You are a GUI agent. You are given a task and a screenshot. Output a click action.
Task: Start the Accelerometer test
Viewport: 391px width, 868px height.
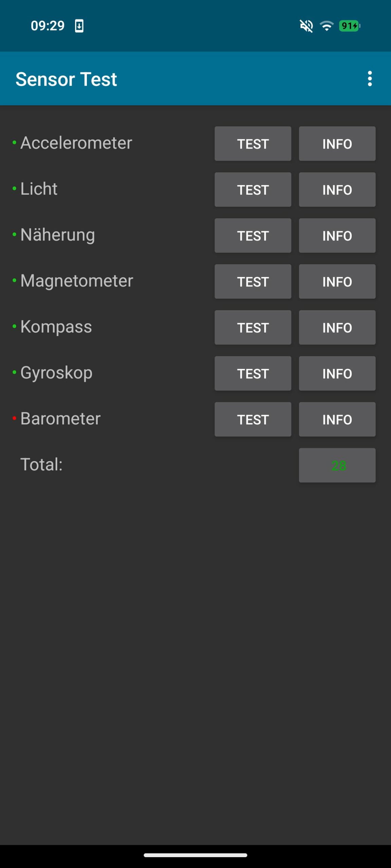pyautogui.click(x=253, y=144)
